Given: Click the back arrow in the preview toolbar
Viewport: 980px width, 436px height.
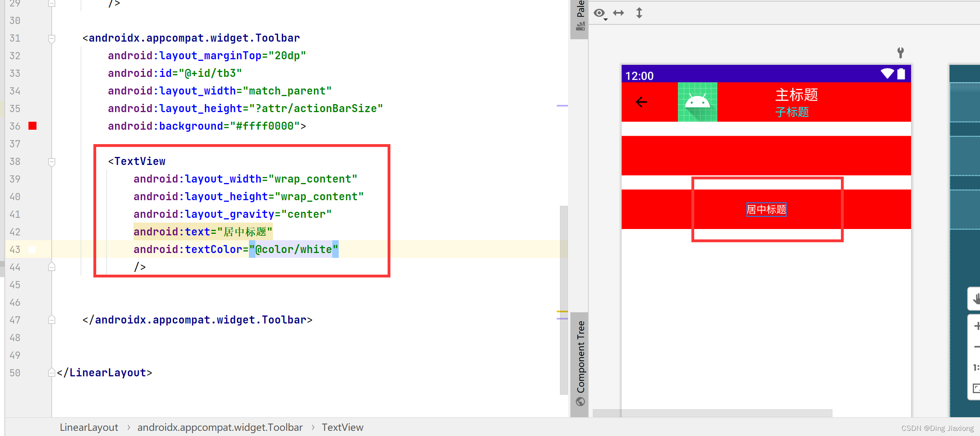Looking at the screenshot, I should pos(641,102).
